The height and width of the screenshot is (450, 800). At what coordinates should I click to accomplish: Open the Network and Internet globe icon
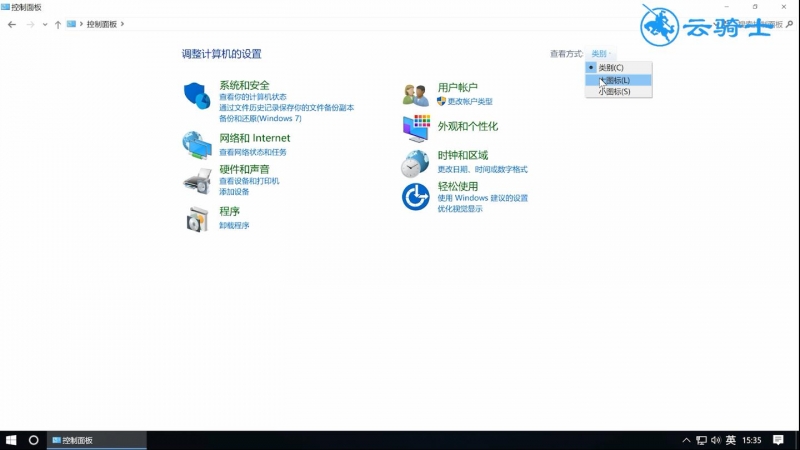197,145
